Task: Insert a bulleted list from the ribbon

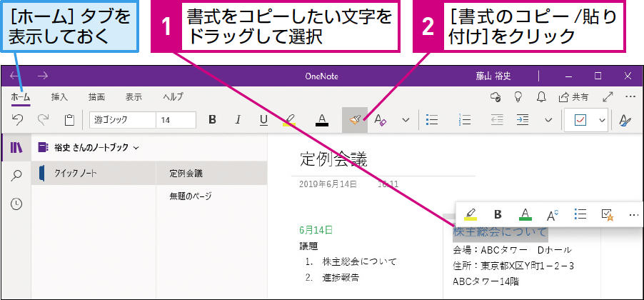Action: coord(432,120)
